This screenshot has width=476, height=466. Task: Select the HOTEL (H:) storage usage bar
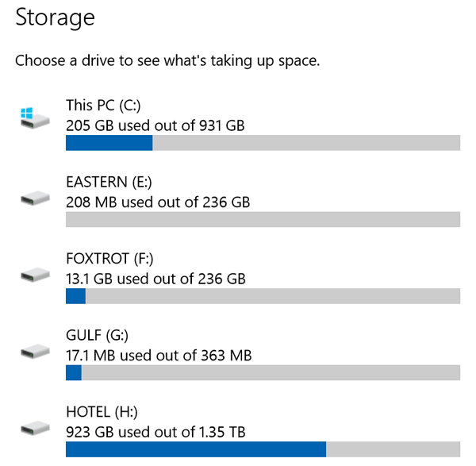(x=263, y=449)
